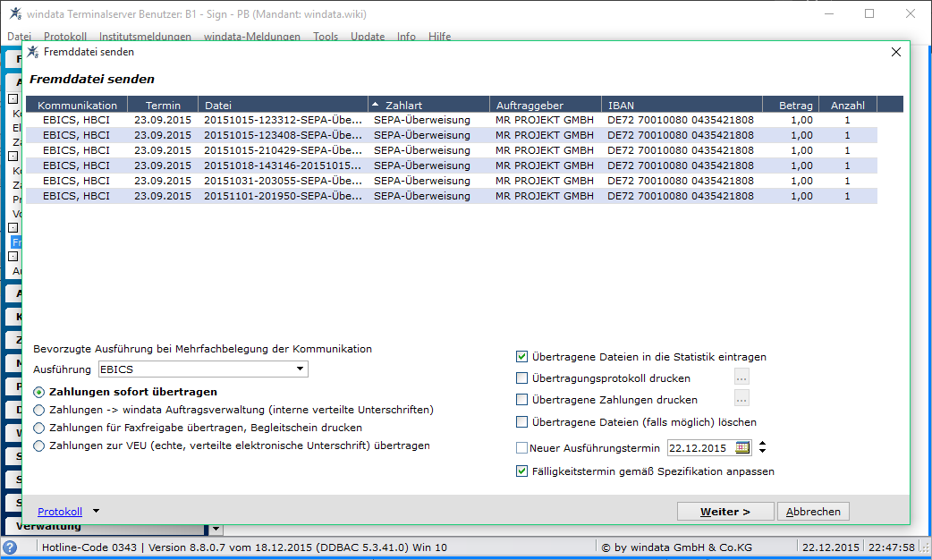The width and height of the screenshot is (932, 560).
Task: Sort the table by Zahlart column
Action: [x=428, y=106]
